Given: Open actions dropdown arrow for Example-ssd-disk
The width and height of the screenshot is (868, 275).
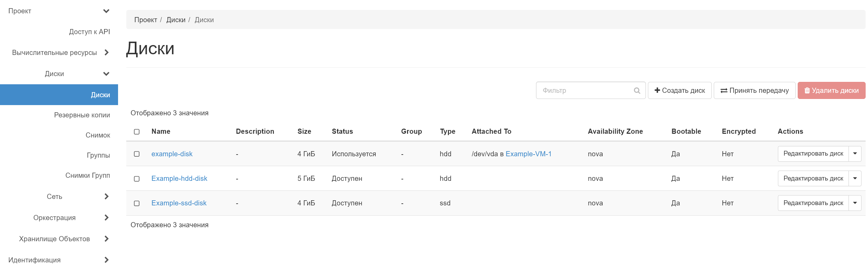Looking at the screenshot, I should tap(855, 203).
